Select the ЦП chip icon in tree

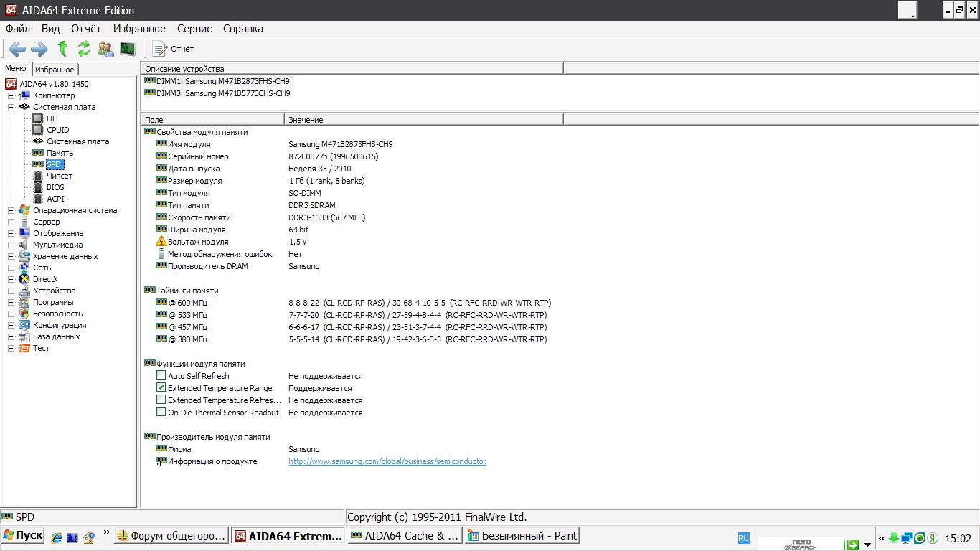38,118
